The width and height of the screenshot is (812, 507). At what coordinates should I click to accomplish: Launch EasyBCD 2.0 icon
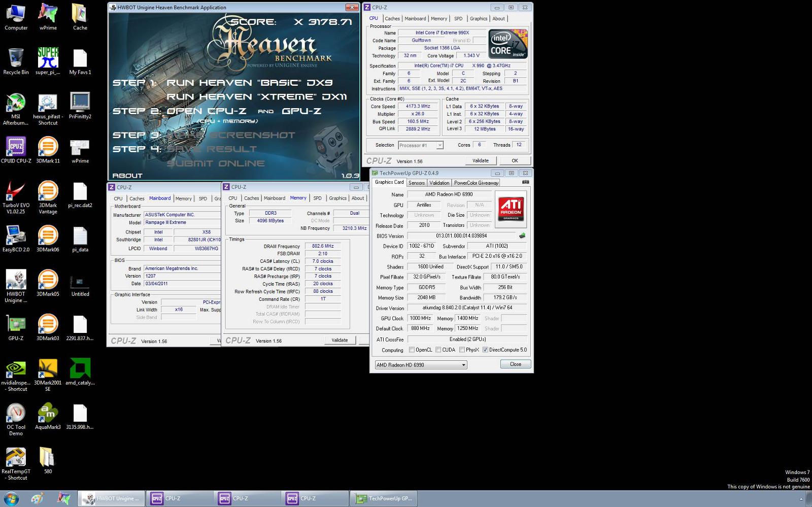16,239
